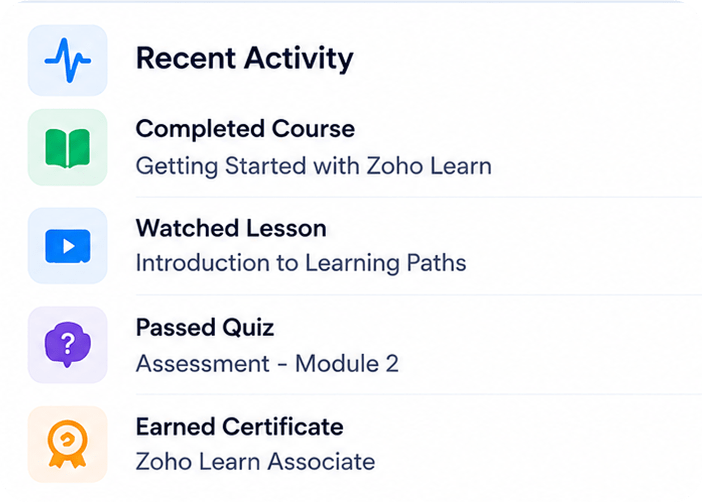702x502 pixels.
Task: Click the blue activity pulse icon
Action: coord(68,60)
